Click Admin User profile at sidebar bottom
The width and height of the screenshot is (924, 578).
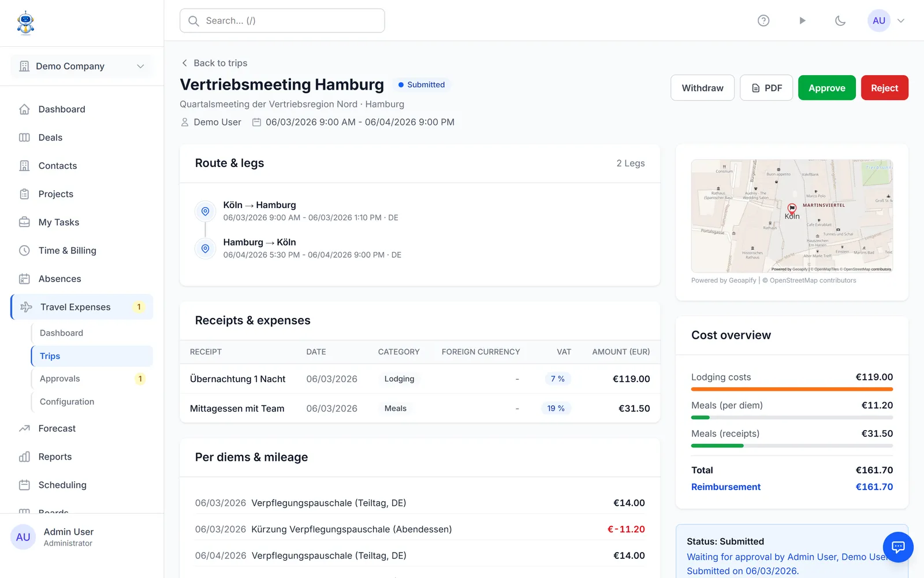pos(81,538)
